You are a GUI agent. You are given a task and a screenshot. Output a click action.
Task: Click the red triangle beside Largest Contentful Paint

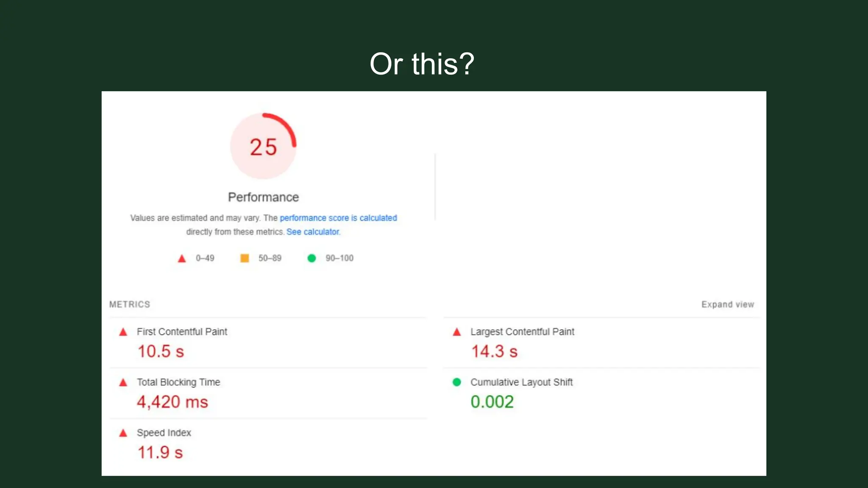pos(456,332)
